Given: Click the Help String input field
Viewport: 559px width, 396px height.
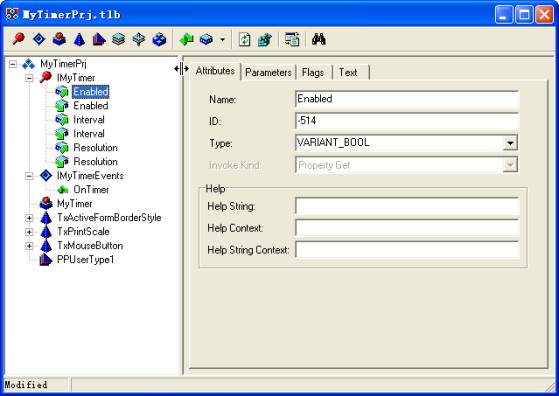Looking at the screenshot, I should [x=407, y=206].
